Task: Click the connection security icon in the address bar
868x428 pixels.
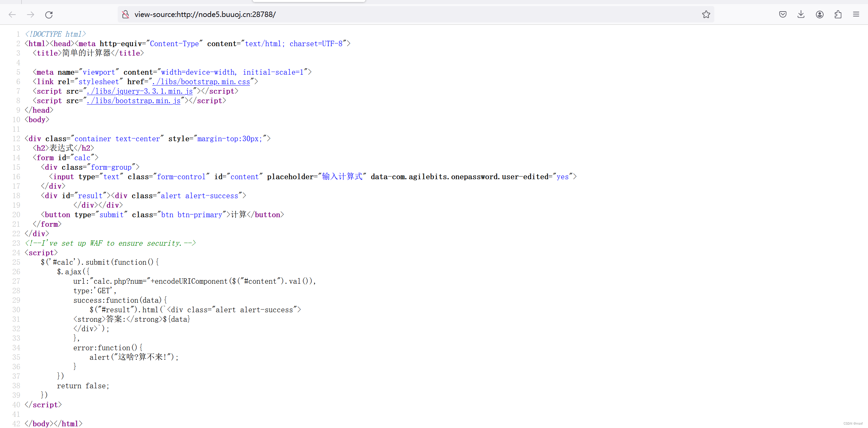Action: pyautogui.click(x=125, y=14)
